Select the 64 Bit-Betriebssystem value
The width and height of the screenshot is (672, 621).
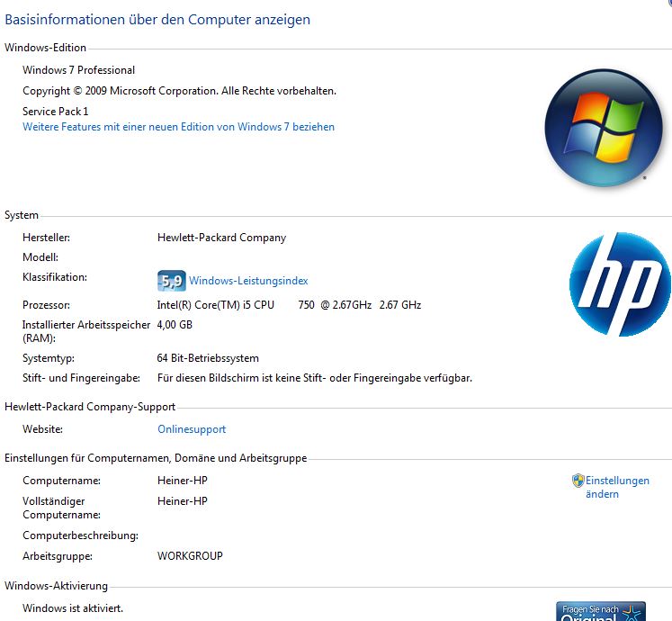(x=208, y=358)
